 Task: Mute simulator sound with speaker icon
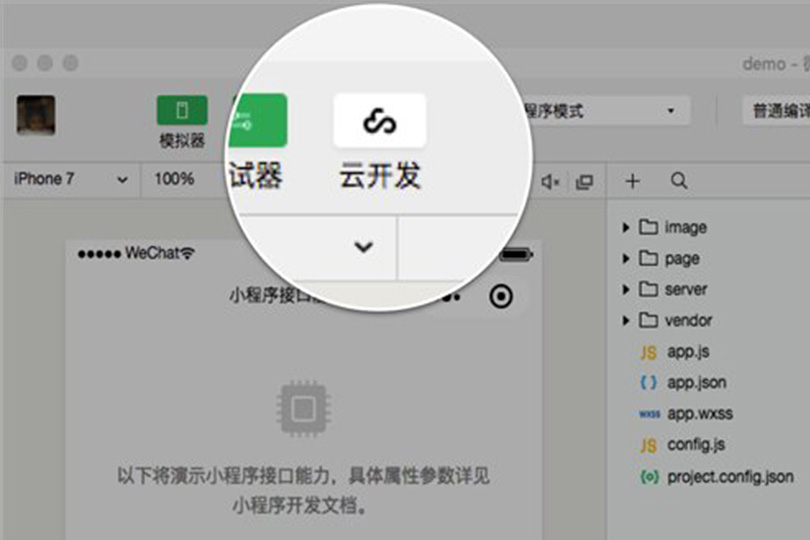[550, 182]
